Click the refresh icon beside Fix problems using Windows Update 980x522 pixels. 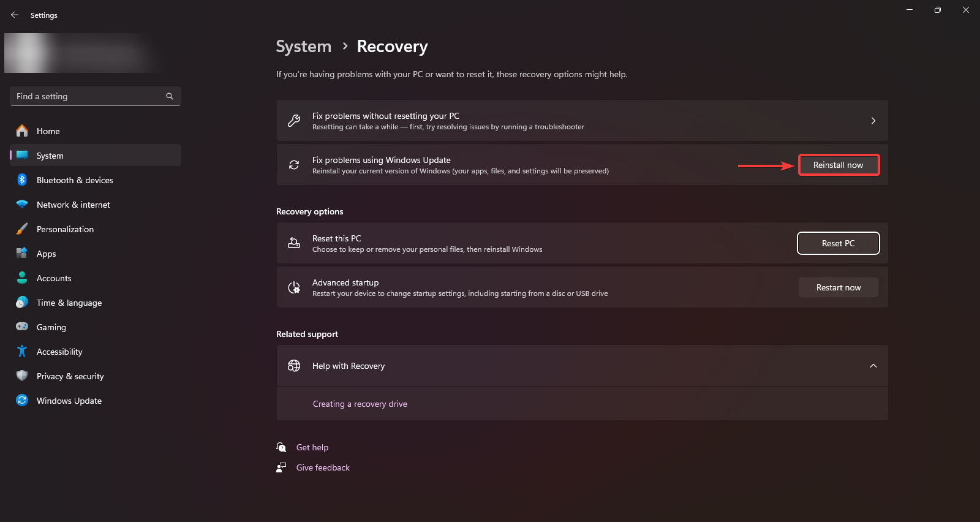294,165
